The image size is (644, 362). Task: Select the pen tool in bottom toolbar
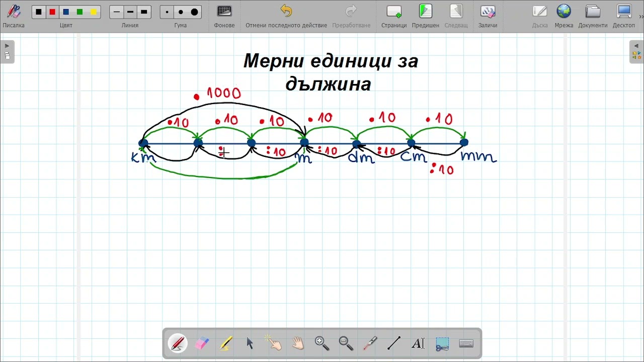[x=178, y=343]
